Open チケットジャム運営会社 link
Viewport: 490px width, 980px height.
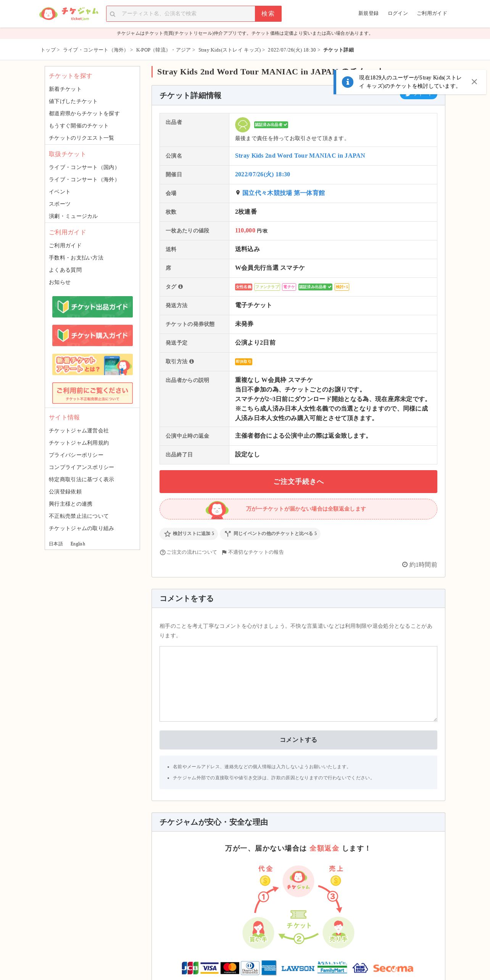point(79,430)
